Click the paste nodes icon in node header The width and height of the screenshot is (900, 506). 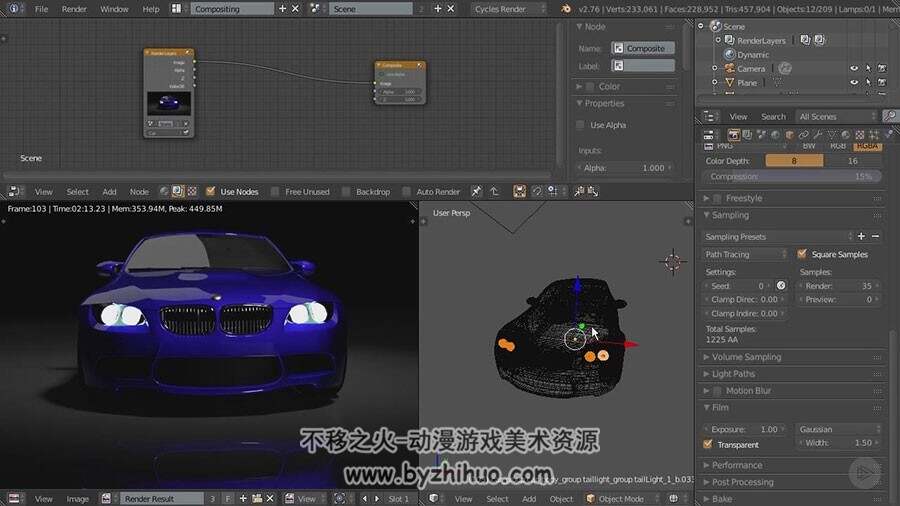pyautogui.click(x=593, y=192)
